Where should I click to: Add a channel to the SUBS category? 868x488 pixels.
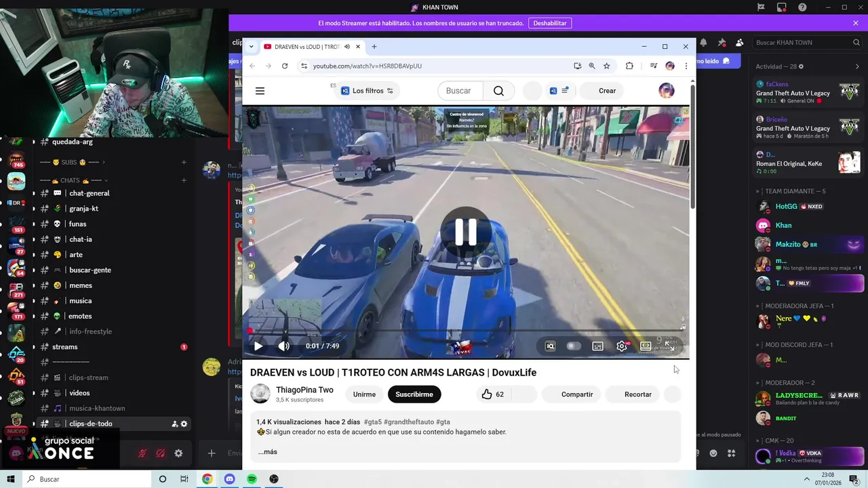[x=184, y=162]
